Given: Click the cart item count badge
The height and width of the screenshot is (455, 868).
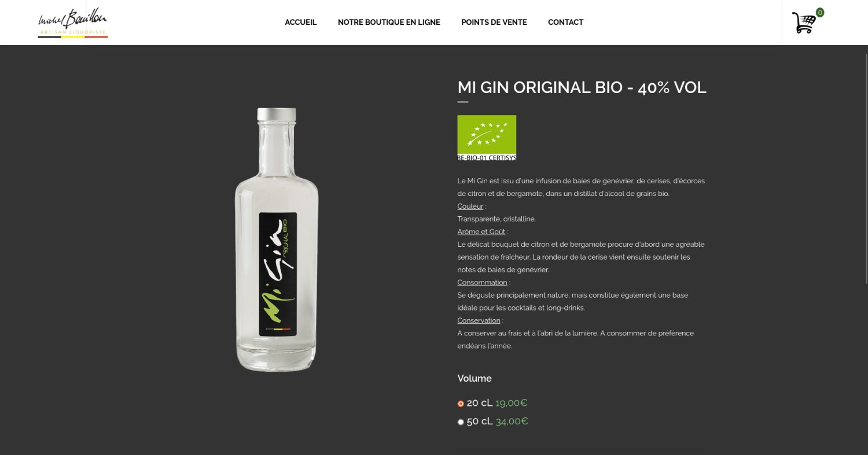Looking at the screenshot, I should 820,12.
